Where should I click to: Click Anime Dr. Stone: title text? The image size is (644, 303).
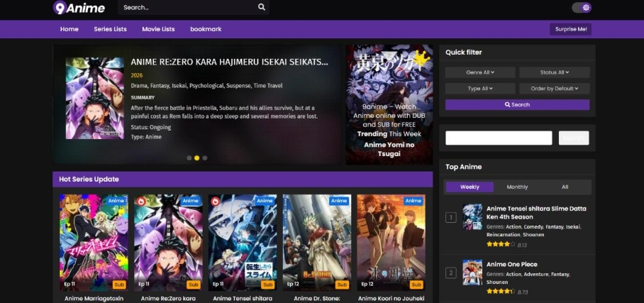pos(316,299)
